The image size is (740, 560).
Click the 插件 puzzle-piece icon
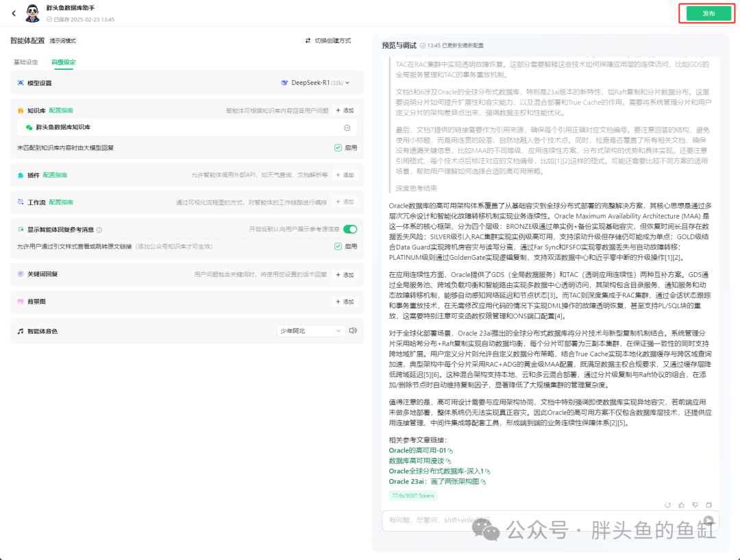(x=21, y=175)
